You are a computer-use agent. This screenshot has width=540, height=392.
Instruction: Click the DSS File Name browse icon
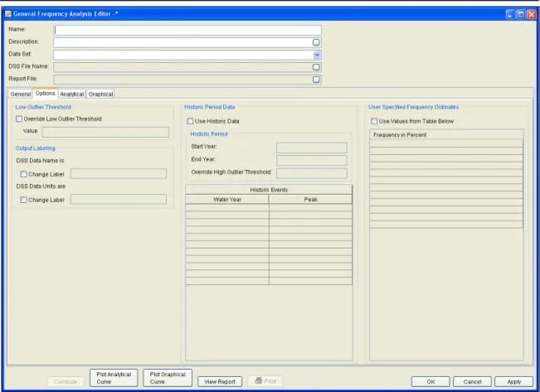click(x=316, y=67)
